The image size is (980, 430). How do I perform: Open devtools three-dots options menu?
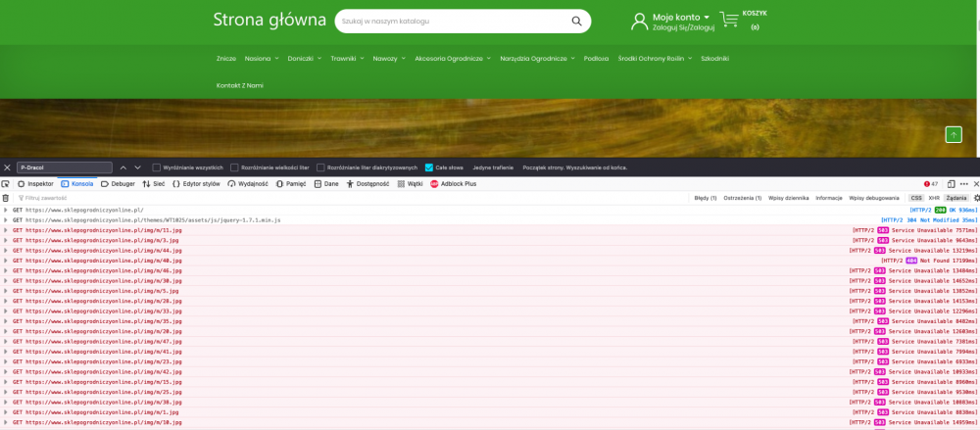coord(963,184)
